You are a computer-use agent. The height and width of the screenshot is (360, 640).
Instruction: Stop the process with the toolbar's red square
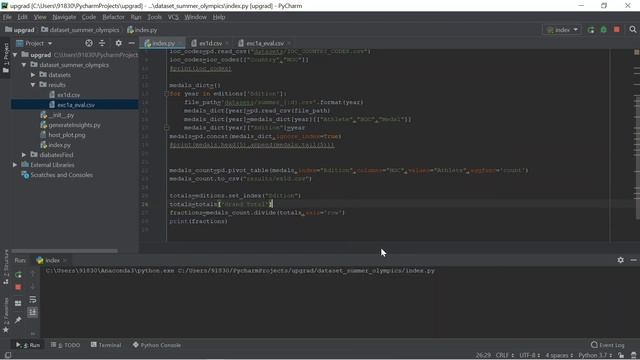tap(617, 30)
